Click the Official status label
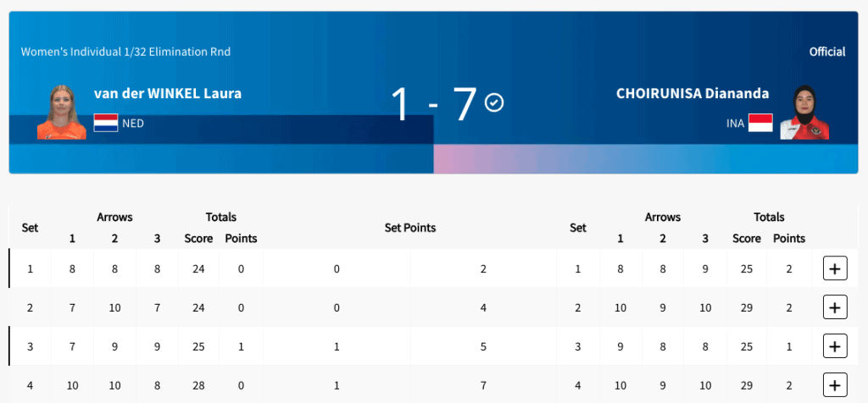Screen dimensions: 868x403 (x=827, y=52)
